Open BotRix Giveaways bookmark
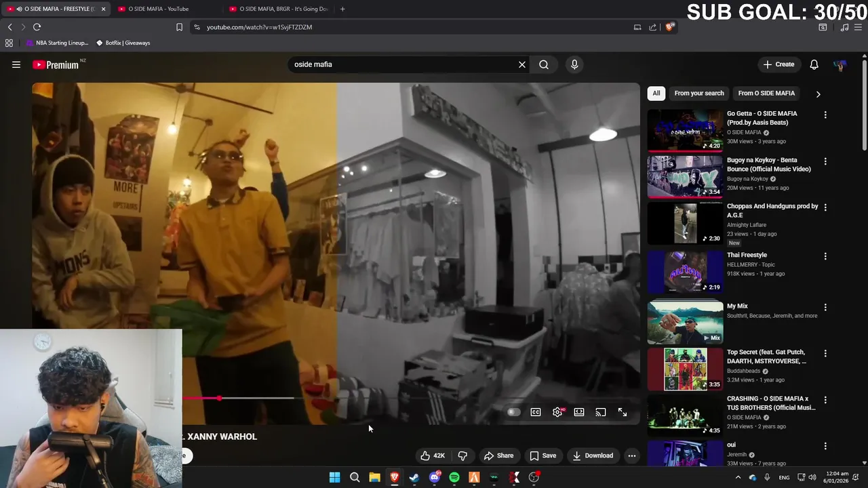868x488 pixels. [123, 43]
